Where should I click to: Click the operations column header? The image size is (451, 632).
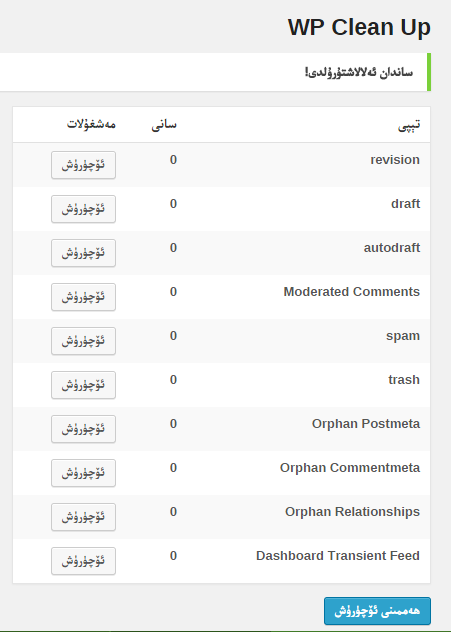pyautogui.click(x=91, y=124)
